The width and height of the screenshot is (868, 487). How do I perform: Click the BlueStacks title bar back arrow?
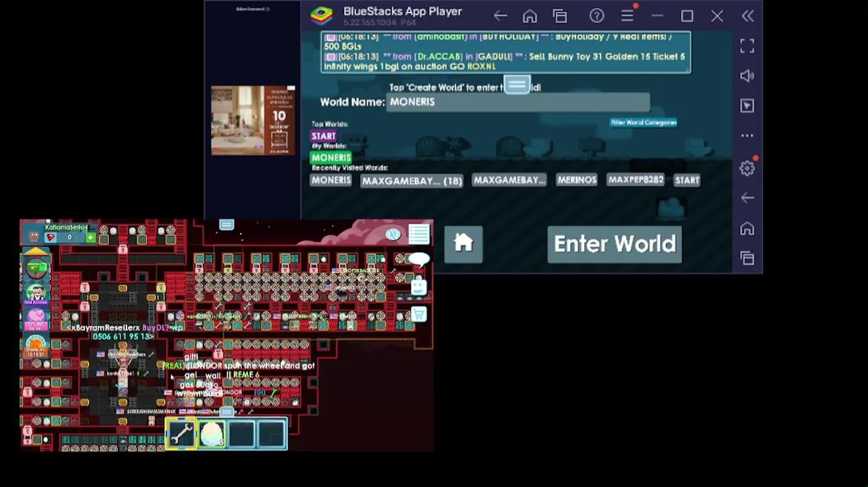pyautogui.click(x=500, y=16)
